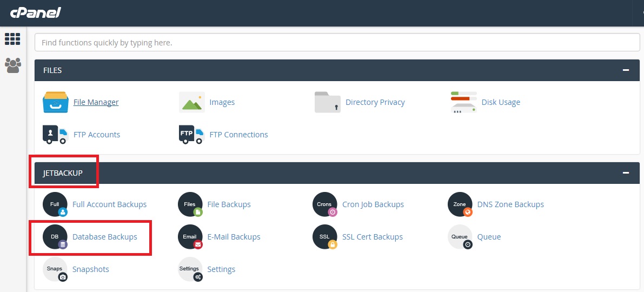This screenshot has width=644, height=292.
Task: Click the SSL backup circle icon
Action: 325,237
